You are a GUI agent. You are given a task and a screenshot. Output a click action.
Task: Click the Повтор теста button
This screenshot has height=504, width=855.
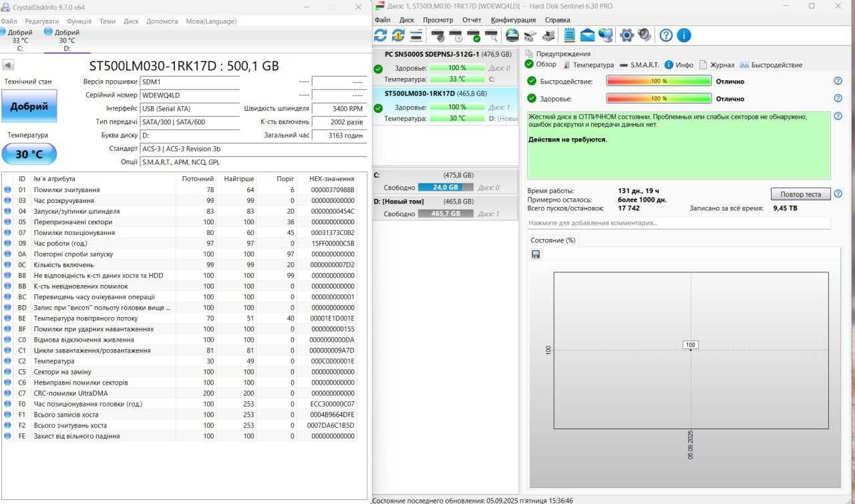801,194
